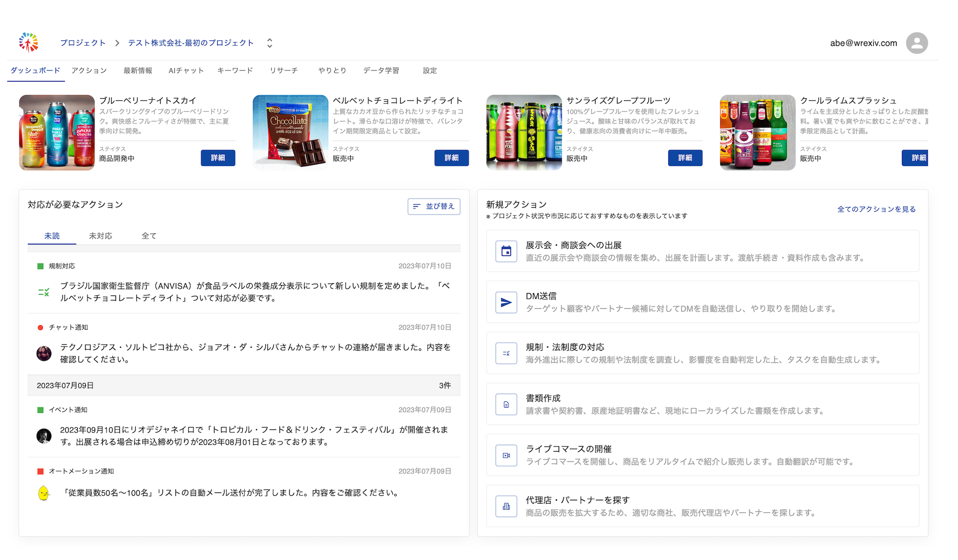Click the colorful app logo
This screenshot has height=560, width=958.
pos(28,43)
